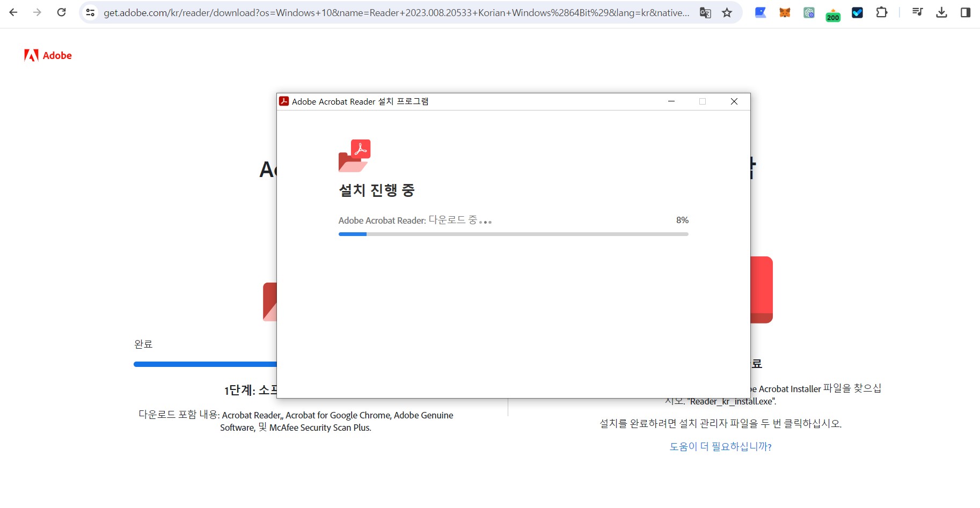This screenshot has height=508, width=980.
Task: Click 'Reader_kr_install.exe' file name text
Action: coord(732,401)
